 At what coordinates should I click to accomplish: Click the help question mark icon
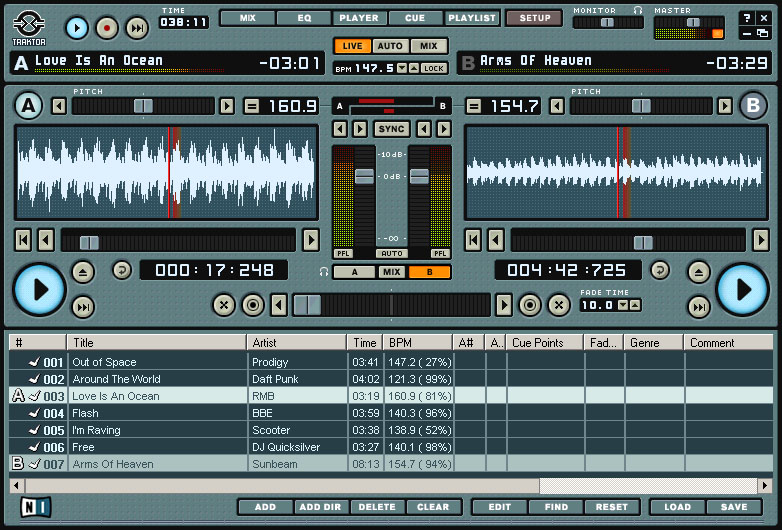pos(747,18)
